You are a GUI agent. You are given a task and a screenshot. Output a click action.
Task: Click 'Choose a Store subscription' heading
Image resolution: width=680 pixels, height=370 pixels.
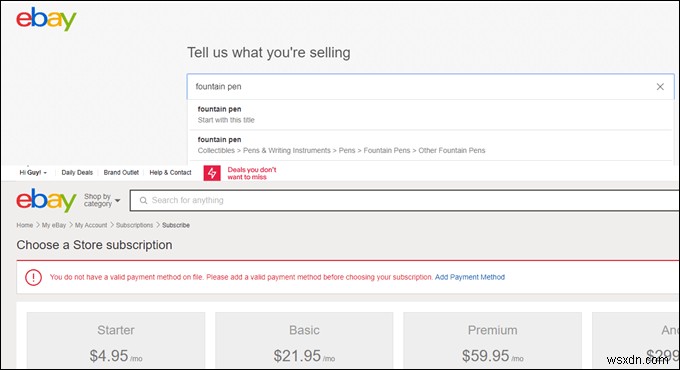pos(95,245)
